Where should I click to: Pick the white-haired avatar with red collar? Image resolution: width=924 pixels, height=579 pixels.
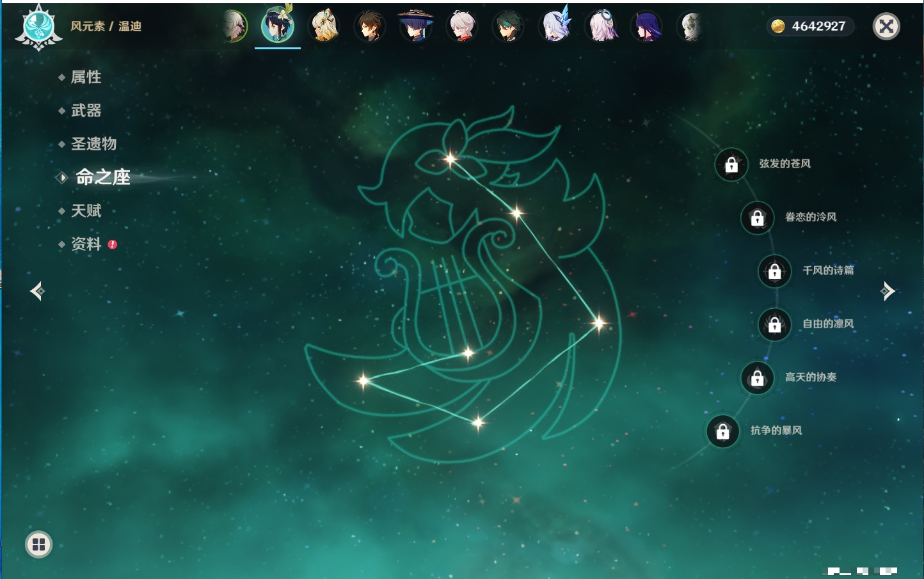462,26
